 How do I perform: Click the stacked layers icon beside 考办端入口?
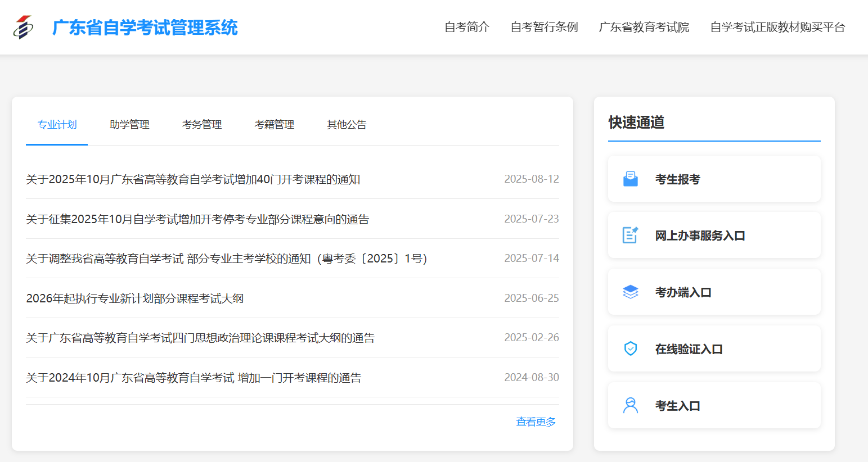(x=631, y=292)
